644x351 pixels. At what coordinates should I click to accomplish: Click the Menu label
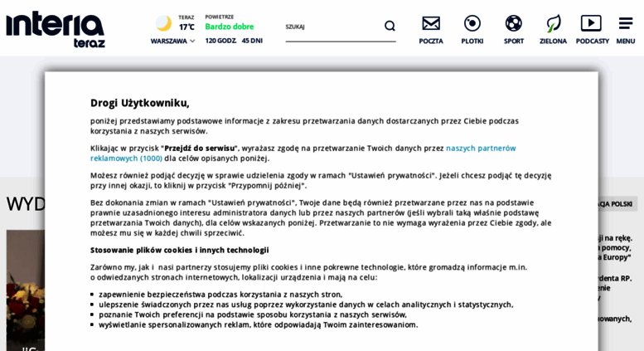pyautogui.click(x=626, y=41)
